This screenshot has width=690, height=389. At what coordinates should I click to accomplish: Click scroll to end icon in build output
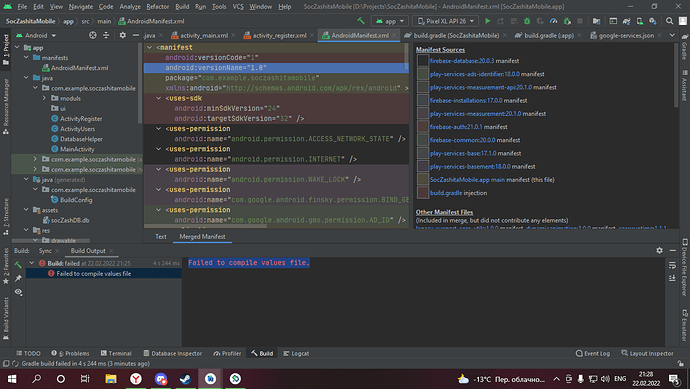coord(672,278)
